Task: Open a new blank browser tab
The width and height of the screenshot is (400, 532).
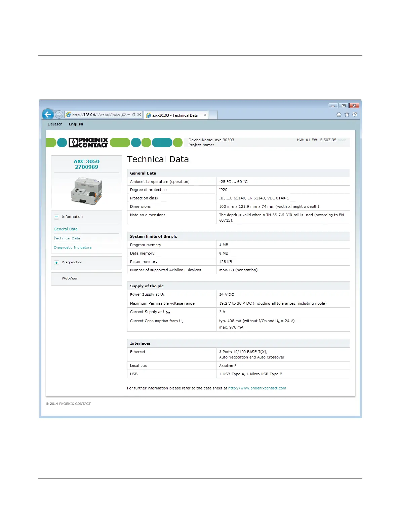Action: [213, 115]
